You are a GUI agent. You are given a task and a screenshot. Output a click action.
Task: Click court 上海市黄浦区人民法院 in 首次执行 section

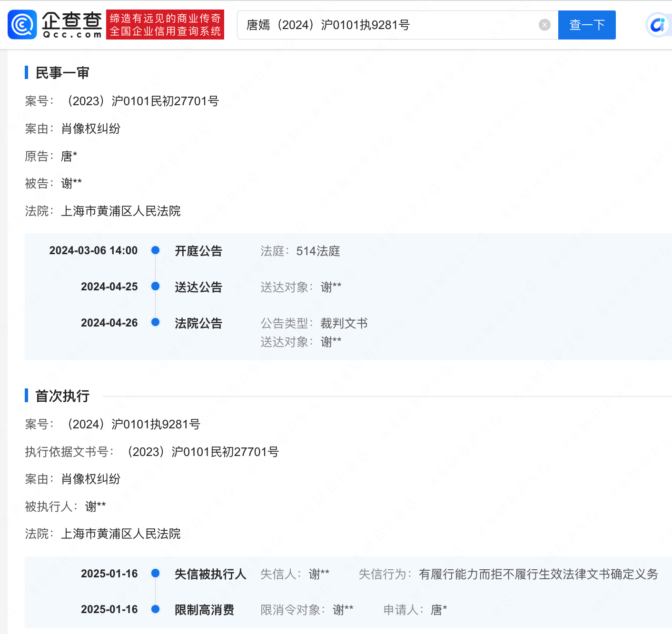point(121,534)
